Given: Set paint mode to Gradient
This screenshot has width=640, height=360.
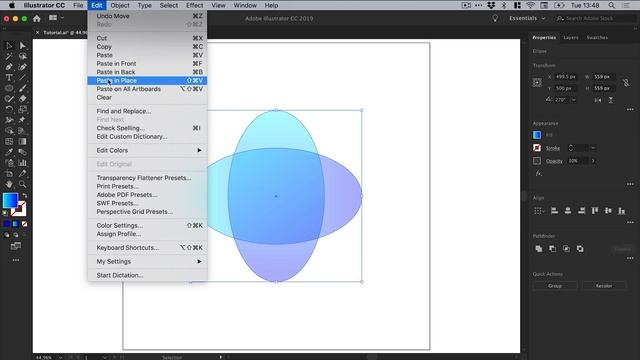Looking at the screenshot, I should pyautogui.click(x=16, y=224).
